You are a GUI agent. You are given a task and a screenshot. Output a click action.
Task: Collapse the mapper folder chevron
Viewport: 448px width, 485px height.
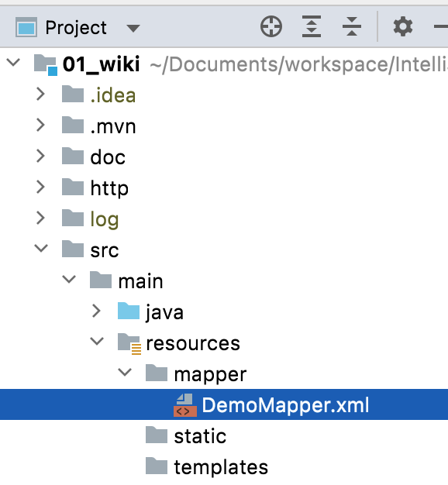125,372
